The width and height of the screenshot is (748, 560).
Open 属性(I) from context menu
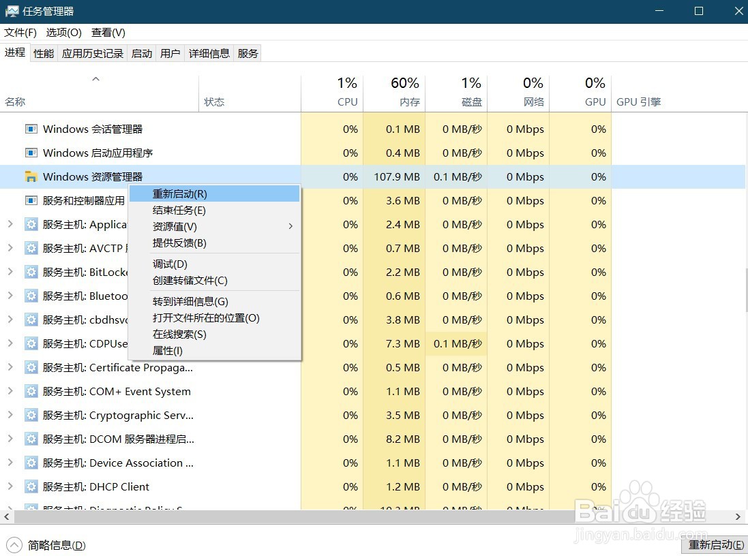pos(214,350)
